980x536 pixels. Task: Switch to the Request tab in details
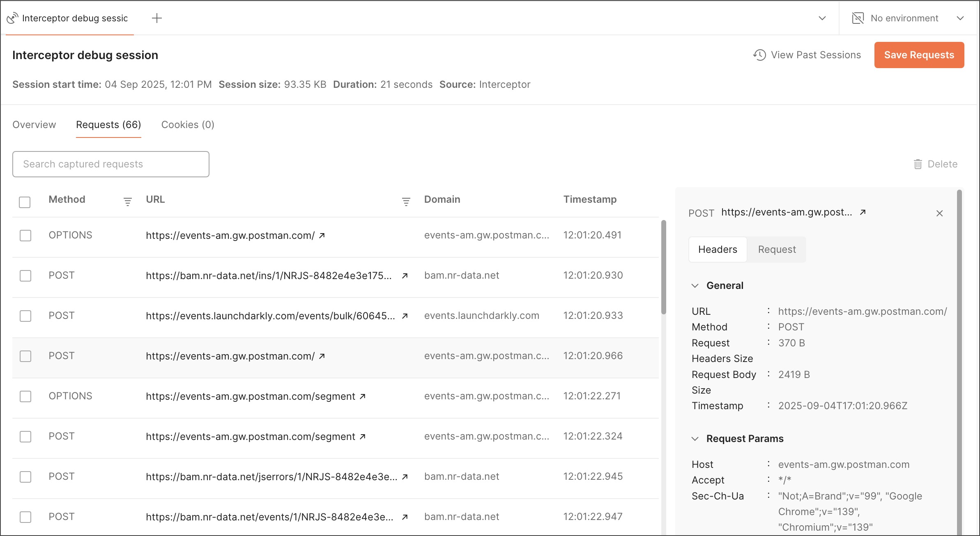(x=777, y=250)
